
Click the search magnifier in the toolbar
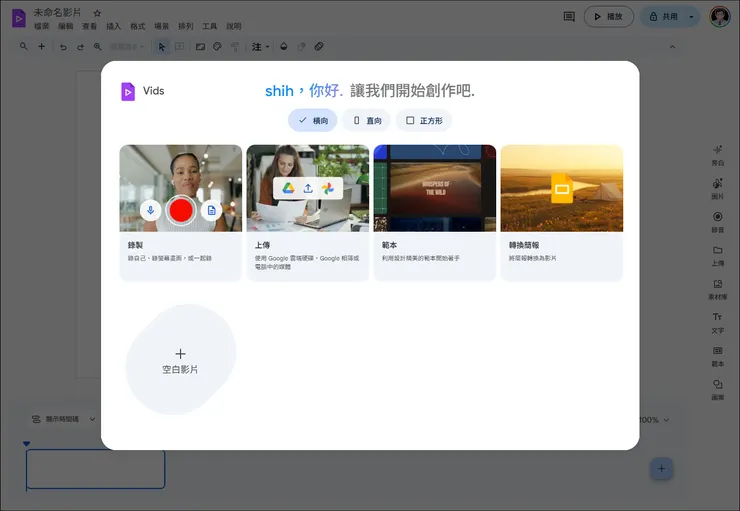click(x=24, y=46)
